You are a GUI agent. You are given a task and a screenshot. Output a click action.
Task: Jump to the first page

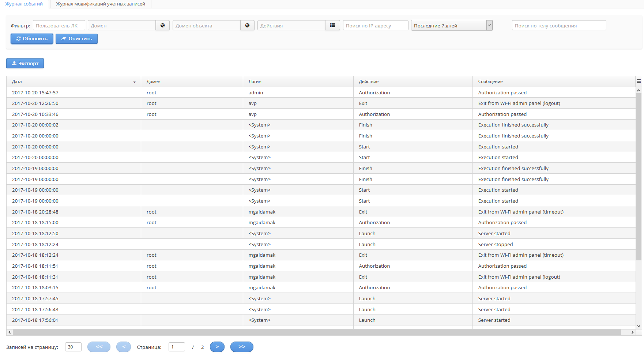point(99,347)
